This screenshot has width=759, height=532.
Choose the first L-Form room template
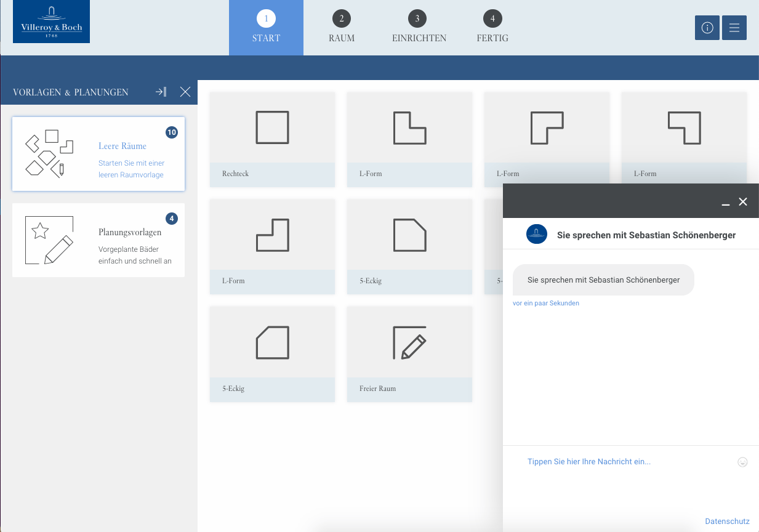pyautogui.click(x=409, y=140)
